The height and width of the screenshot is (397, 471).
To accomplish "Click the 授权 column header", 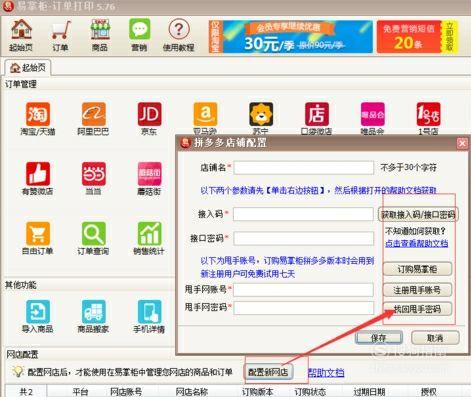I will tap(428, 392).
